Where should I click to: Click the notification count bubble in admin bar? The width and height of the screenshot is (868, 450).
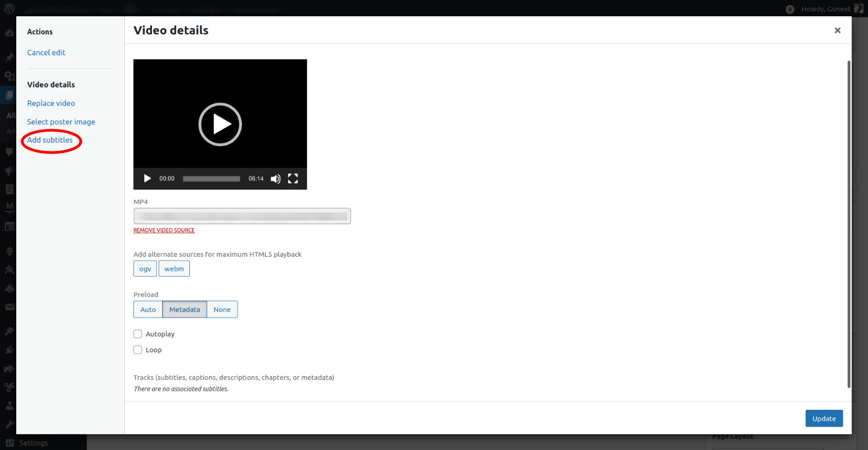(x=790, y=9)
